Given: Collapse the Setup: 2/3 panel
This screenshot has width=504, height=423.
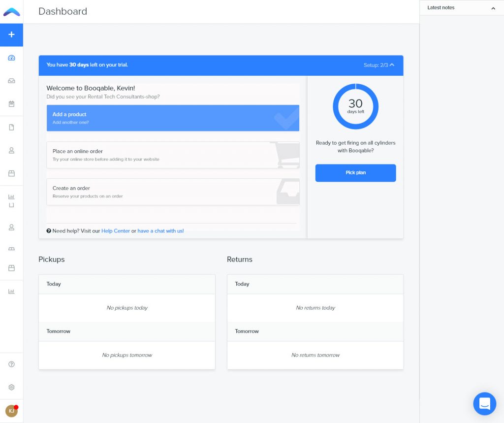Looking at the screenshot, I should [x=379, y=65].
